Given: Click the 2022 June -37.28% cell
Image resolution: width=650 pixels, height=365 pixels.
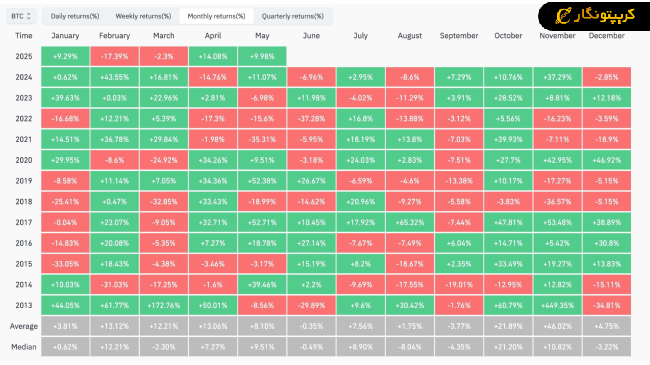Looking at the screenshot, I should tap(311, 119).
